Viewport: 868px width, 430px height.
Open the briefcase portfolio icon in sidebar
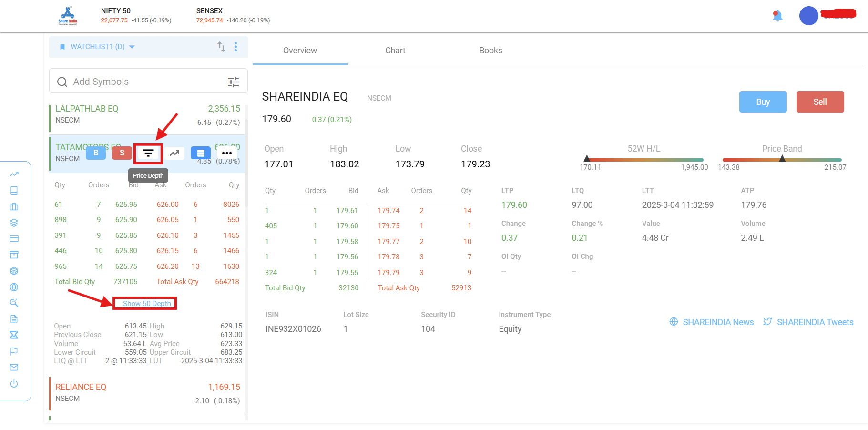point(14,206)
